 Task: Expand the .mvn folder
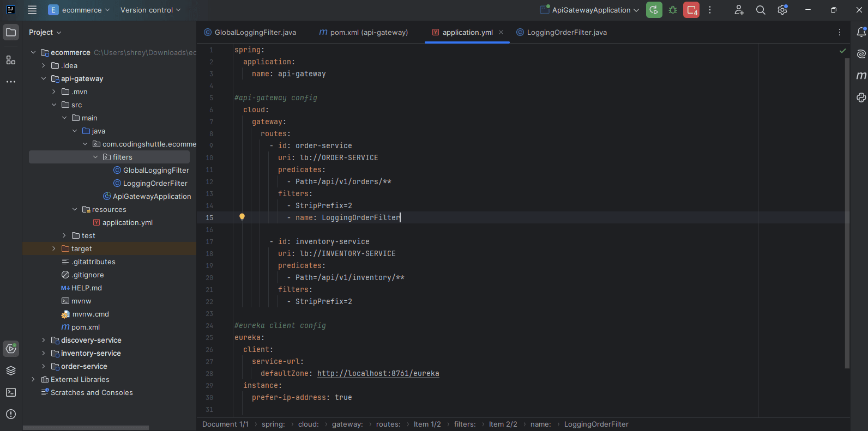coord(54,92)
